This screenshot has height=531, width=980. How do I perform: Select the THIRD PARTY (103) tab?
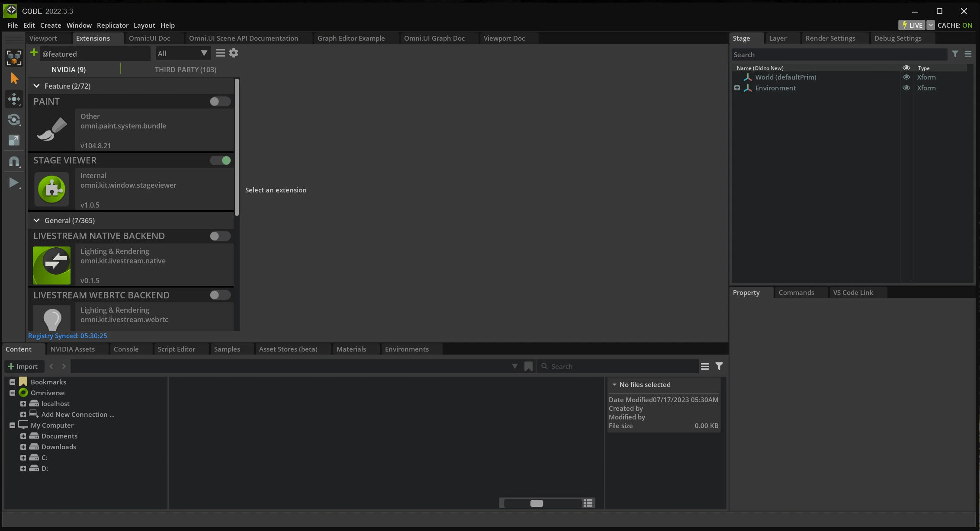185,70
